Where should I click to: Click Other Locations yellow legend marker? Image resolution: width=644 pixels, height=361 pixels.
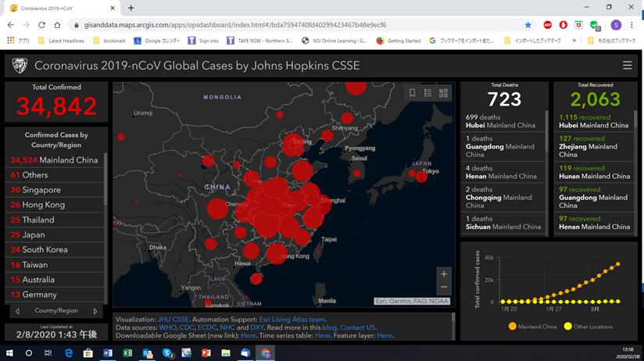567,327
